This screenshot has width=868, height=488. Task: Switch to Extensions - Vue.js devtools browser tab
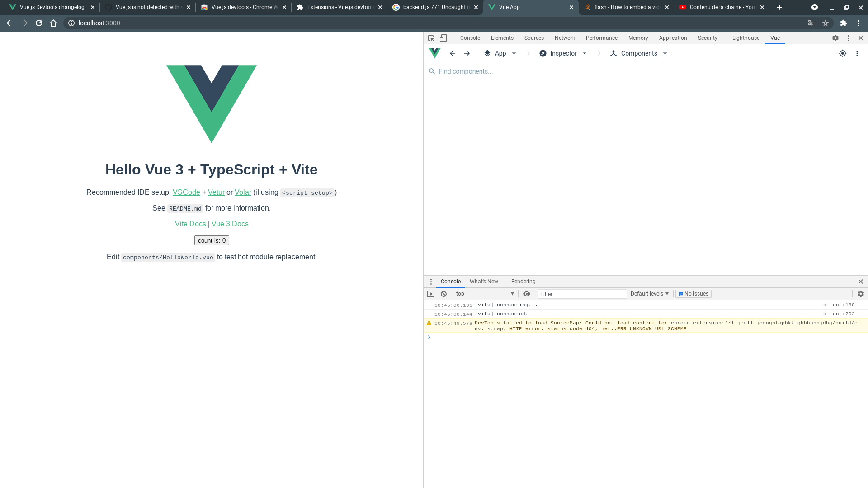[335, 7]
